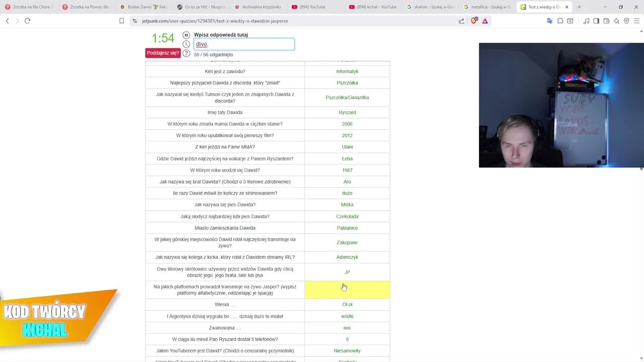Share this page using the share icon
The image size is (644, 362).
(461, 21)
